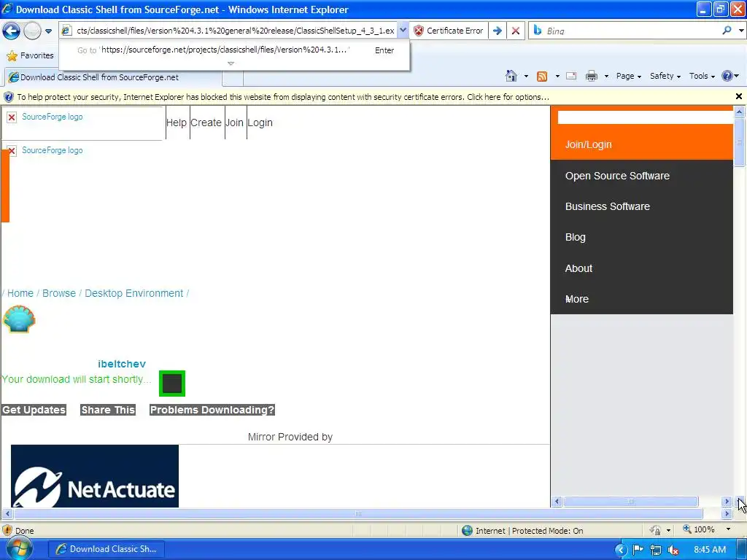Click the left arrow of the bottom scrollbar
747x560 pixels.
point(7,514)
